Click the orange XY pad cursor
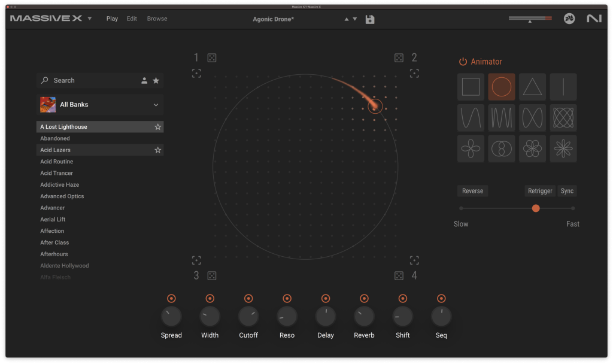The width and height of the screenshot is (613, 364). coord(375,105)
